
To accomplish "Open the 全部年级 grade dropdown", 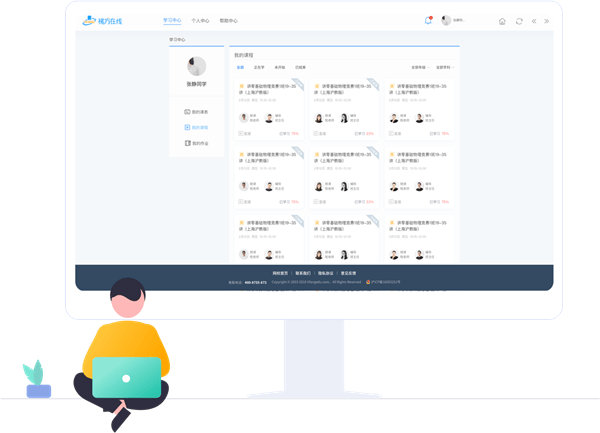I will click(x=418, y=68).
